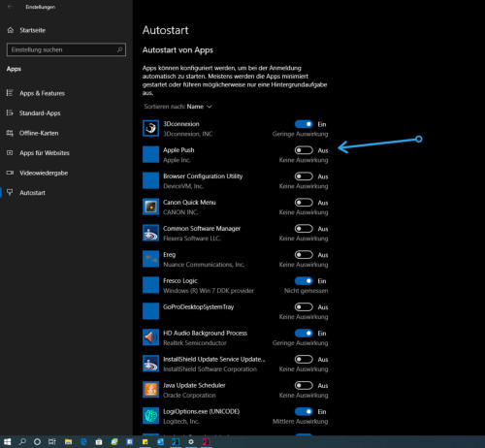Viewport: 485px width, 448px height.
Task: Click the Videowiedergabe camera icon
Action: (x=10, y=173)
